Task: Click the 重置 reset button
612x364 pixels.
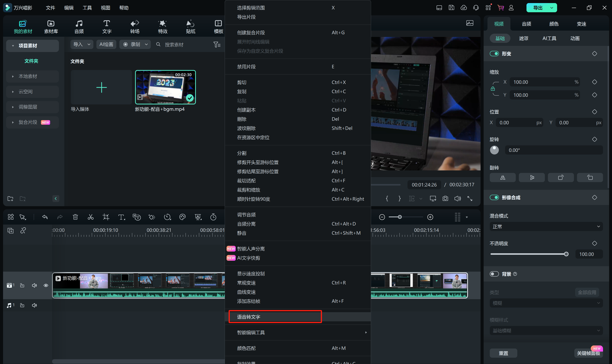Action: [x=503, y=353]
